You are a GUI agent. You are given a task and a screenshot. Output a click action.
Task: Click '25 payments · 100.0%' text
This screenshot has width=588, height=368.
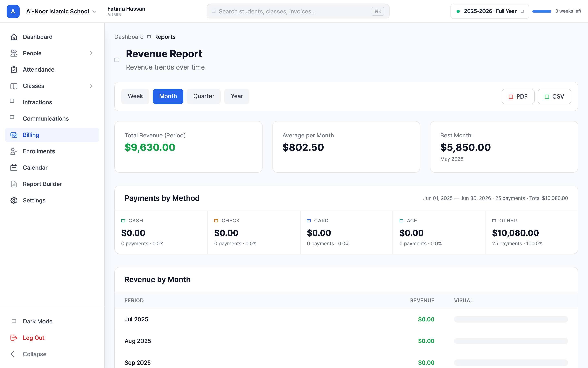[517, 244]
